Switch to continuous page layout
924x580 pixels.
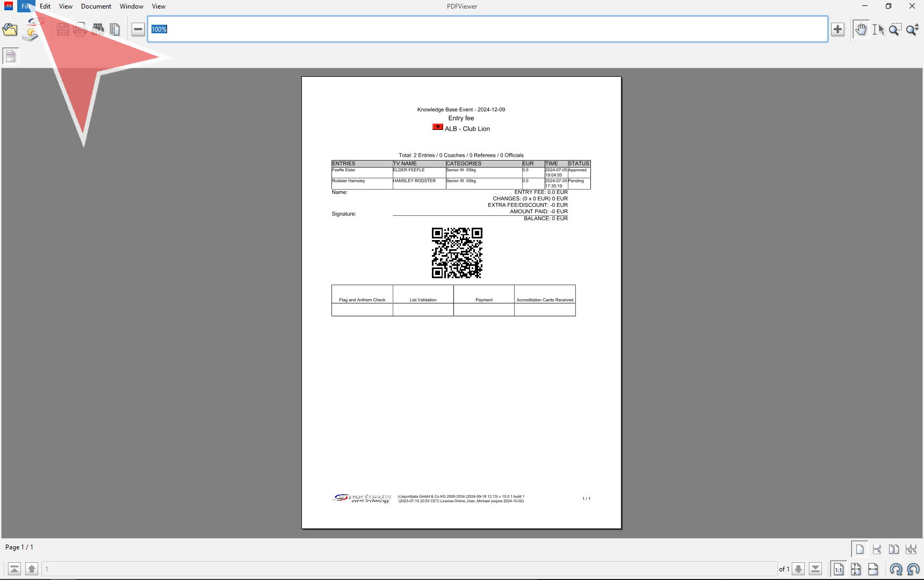(x=877, y=549)
